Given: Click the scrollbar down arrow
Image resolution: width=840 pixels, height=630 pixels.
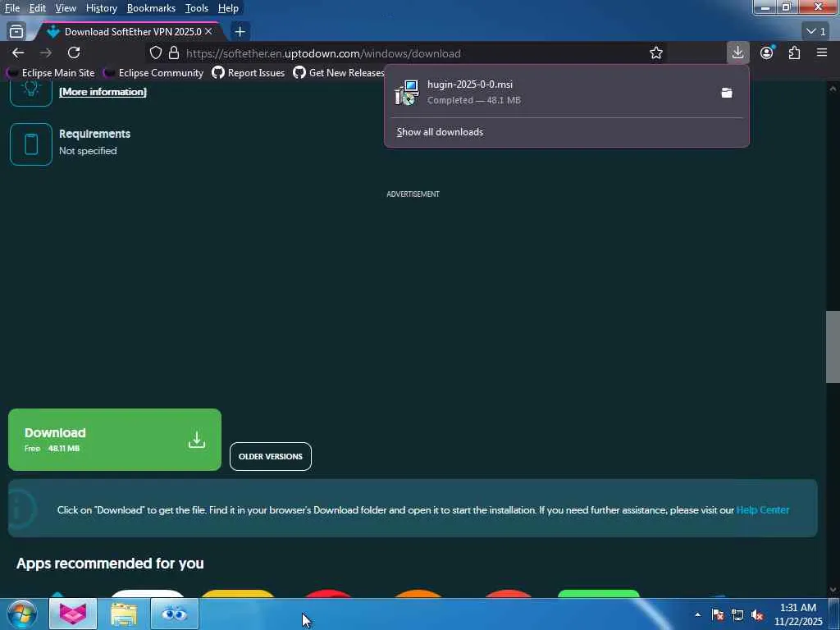Looking at the screenshot, I should point(833,589).
